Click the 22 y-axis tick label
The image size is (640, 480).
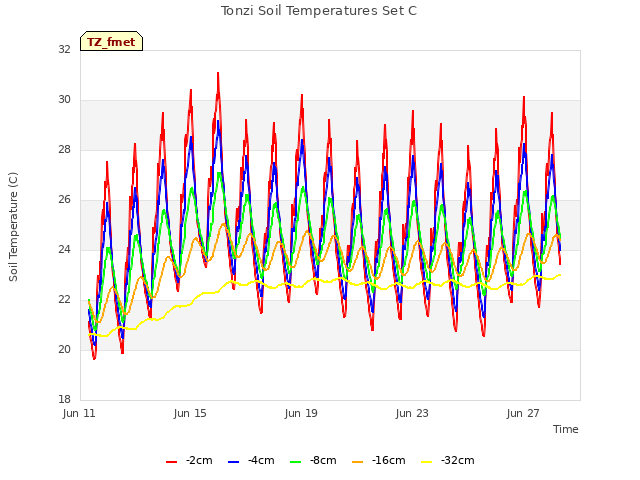click(64, 299)
